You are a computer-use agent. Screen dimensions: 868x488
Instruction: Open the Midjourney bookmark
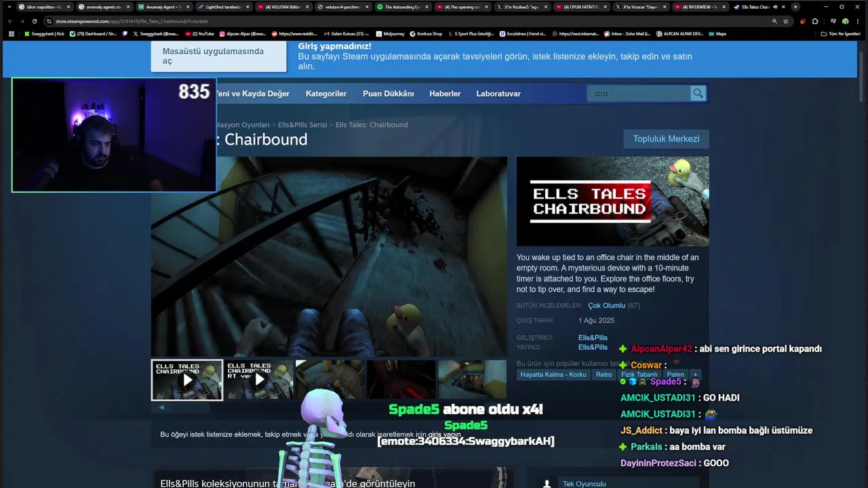click(389, 33)
